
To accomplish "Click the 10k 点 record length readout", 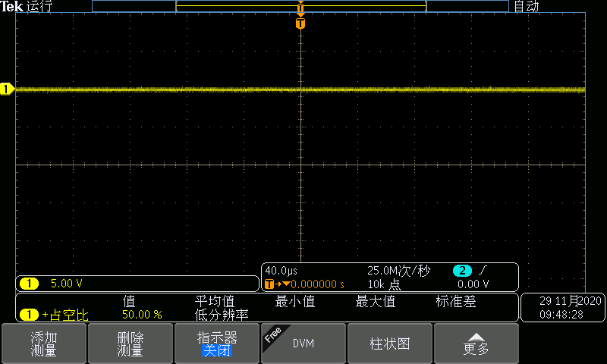I will (384, 284).
